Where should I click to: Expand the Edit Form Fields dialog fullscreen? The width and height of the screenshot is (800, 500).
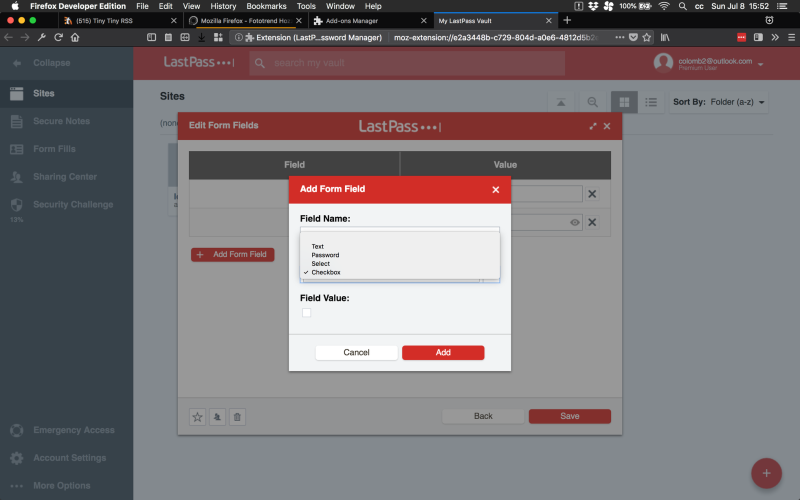pos(592,126)
